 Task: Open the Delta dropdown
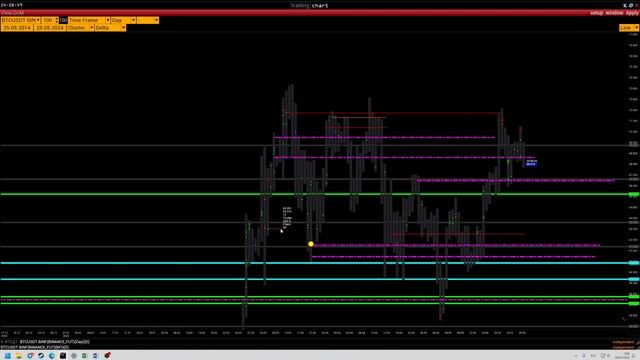[x=110, y=28]
